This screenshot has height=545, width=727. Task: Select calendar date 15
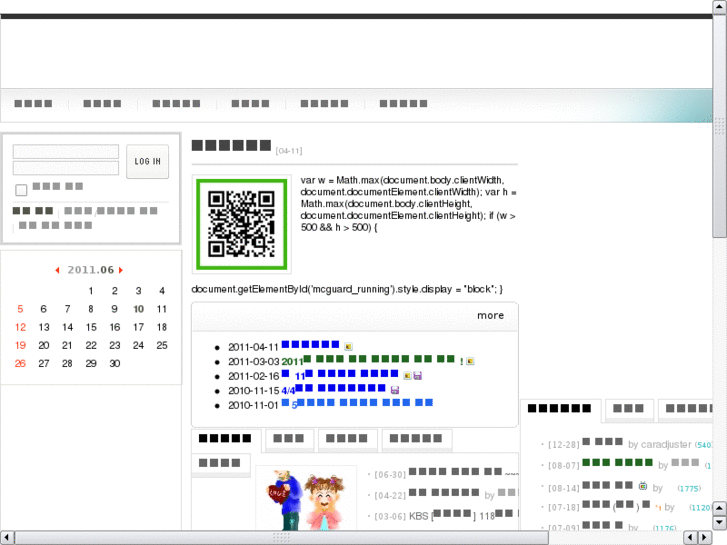pos(91,327)
